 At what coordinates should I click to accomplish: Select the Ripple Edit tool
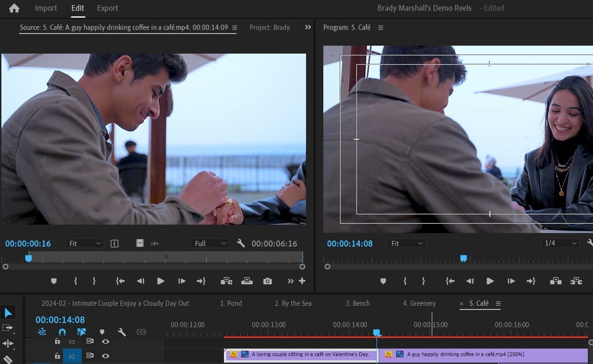[x=8, y=344]
